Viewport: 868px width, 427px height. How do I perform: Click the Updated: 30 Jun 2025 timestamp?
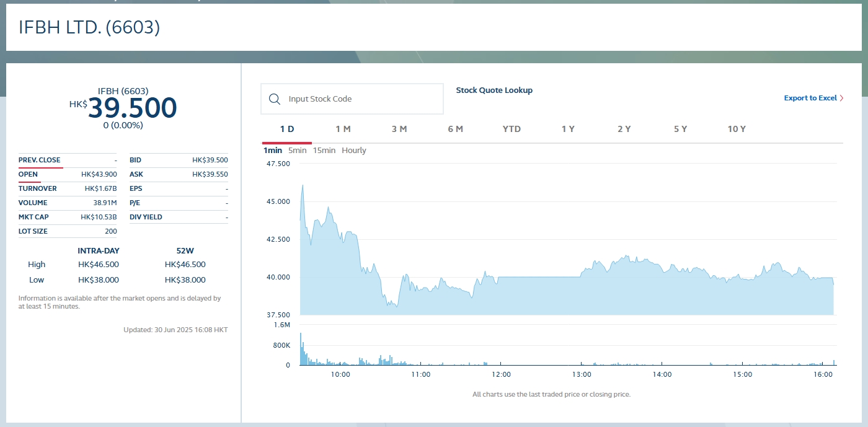tap(175, 330)
